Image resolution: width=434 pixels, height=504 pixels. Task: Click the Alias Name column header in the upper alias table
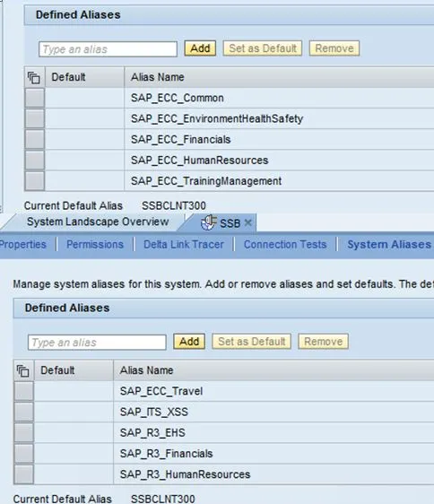pyautogui.click(x=158, y=77)
